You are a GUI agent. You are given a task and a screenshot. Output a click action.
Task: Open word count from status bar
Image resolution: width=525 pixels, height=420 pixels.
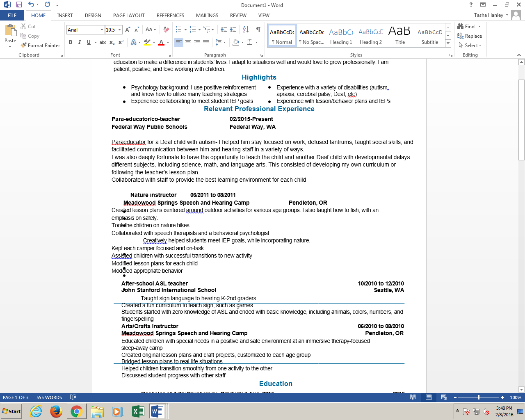49,397
